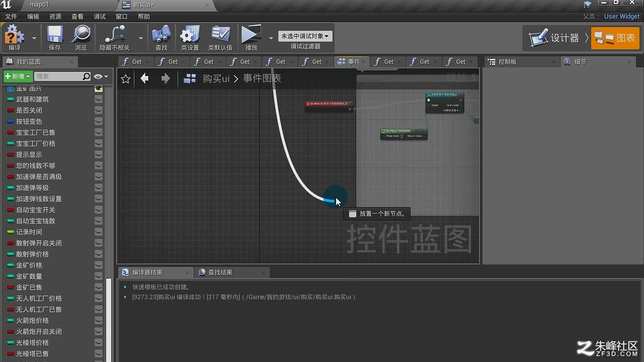The image size is (644, 362).
Task: Click the tutorial cap icon in title bar
Action: coord(588,5)
